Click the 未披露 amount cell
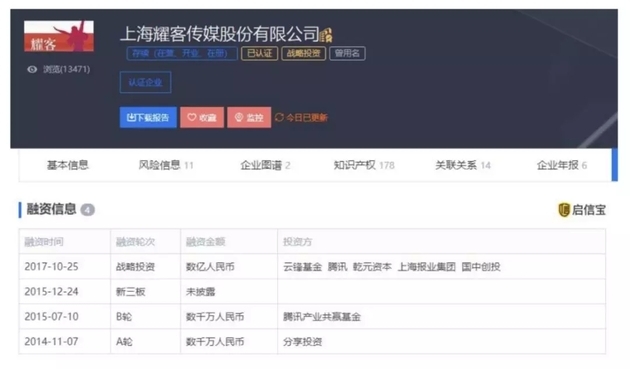 tap(200, 292)
